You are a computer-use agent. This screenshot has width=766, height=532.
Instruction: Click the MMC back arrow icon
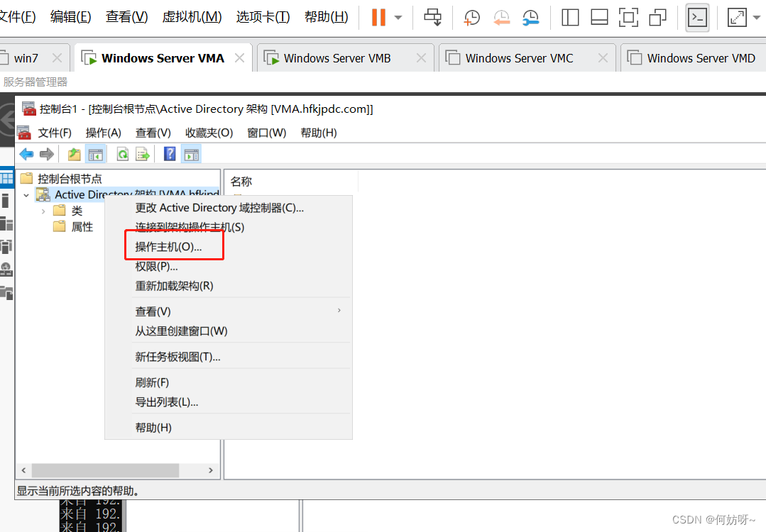point(26,154)
